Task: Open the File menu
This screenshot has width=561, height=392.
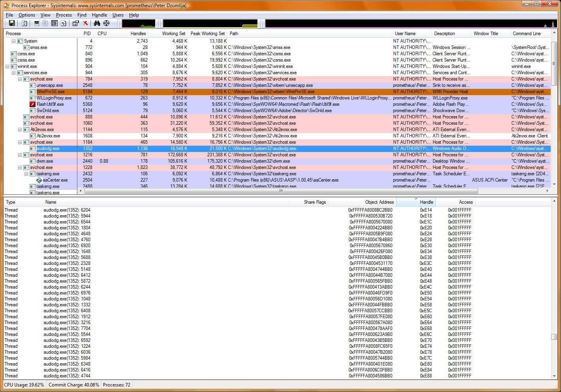Action: 9,15
